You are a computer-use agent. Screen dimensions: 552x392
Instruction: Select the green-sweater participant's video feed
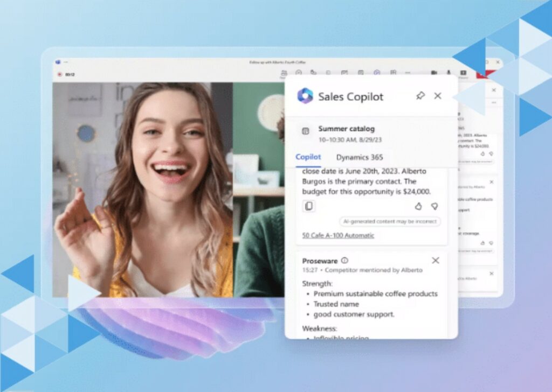coord(259,190)
